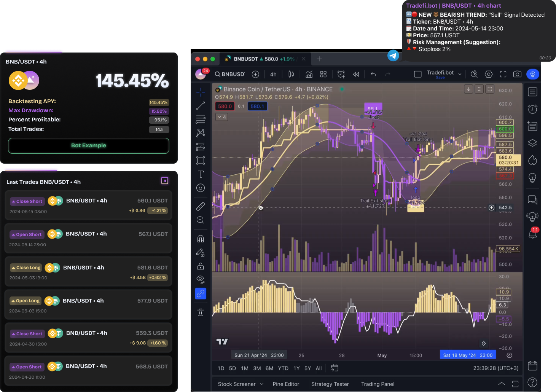Pick the ruler measure tool

pyautogui.click(x=201, y=206)
